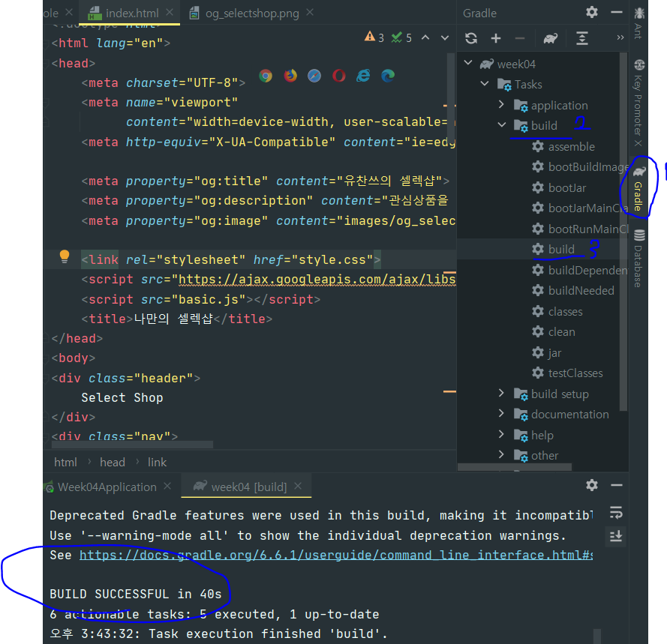Open preview in Edge browser icon
667x644 pixels.
click(x=388, y=76)
